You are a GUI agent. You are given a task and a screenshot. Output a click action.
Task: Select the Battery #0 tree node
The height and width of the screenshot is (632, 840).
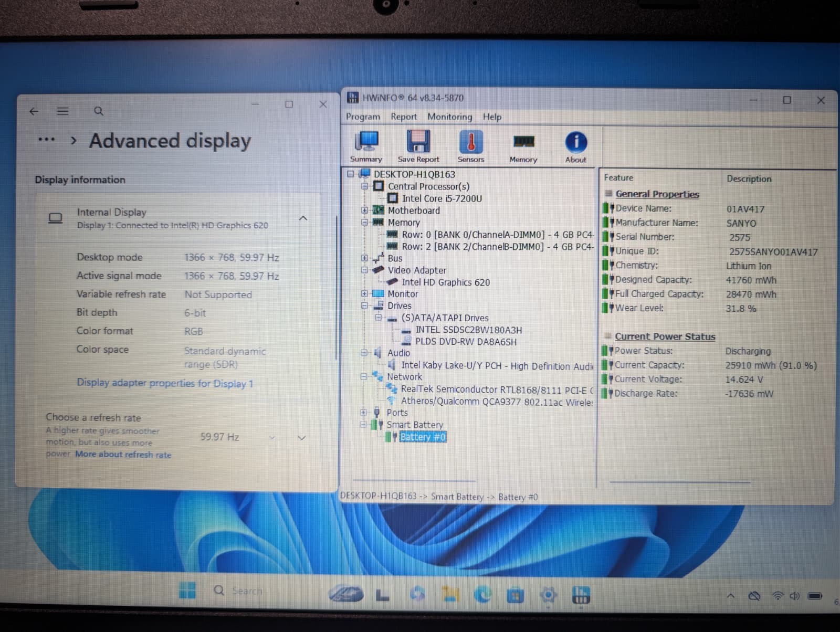click(x=423, y=437)
